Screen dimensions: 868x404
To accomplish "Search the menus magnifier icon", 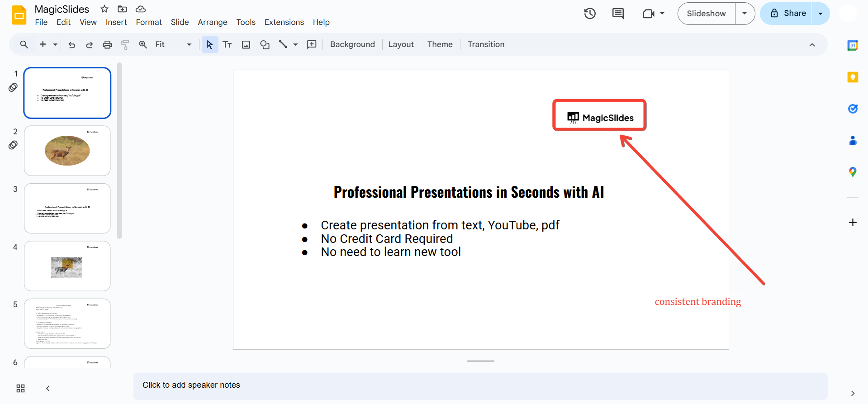I will [x=24, y=44].
